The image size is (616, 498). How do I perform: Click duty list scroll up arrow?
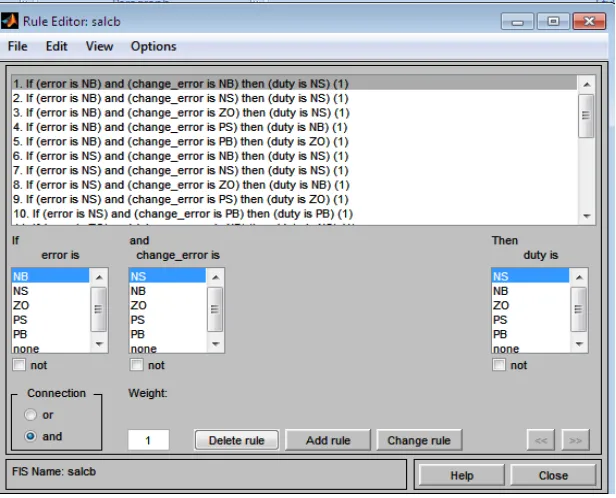579,277
